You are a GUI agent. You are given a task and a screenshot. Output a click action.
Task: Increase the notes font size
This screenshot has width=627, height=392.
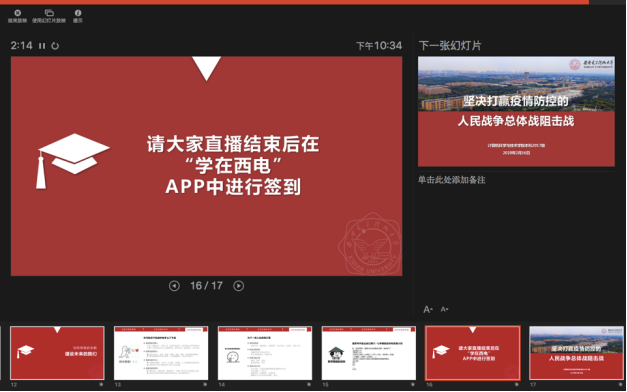tap(428, 309)
